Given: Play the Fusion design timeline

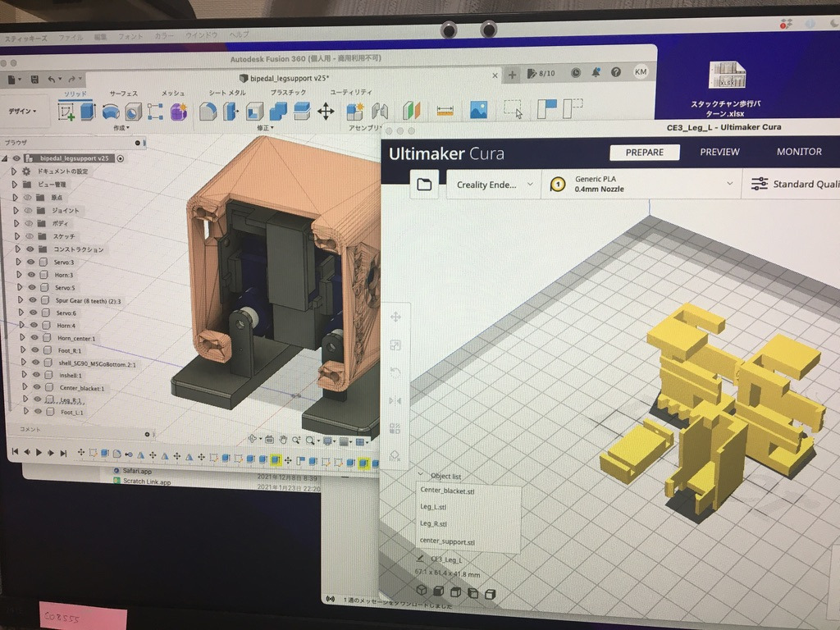Looking at the screenshot, I should (x=39, y=453).
